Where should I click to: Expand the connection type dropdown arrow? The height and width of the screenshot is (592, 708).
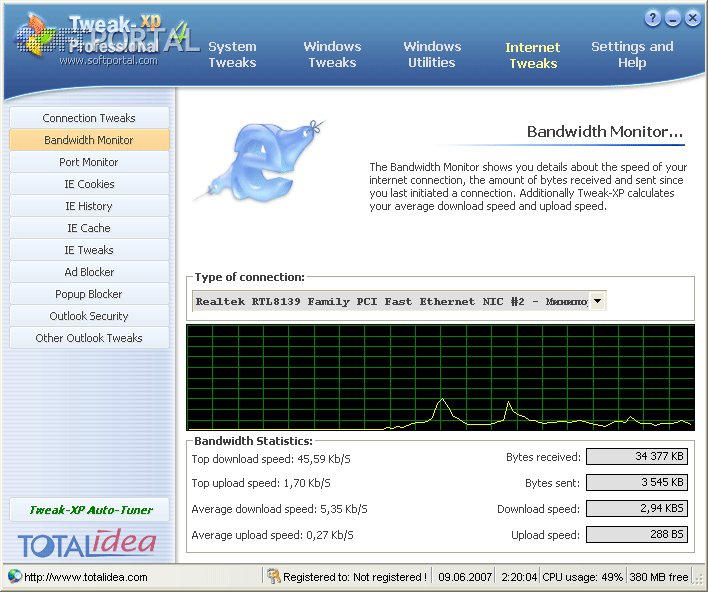click(597, 301)
